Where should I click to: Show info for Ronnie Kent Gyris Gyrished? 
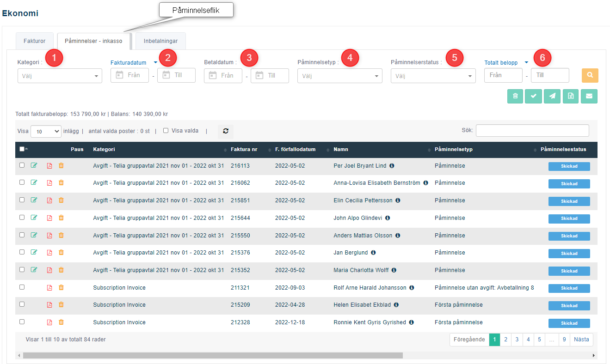pyautogui.click(x=411, y=322)
